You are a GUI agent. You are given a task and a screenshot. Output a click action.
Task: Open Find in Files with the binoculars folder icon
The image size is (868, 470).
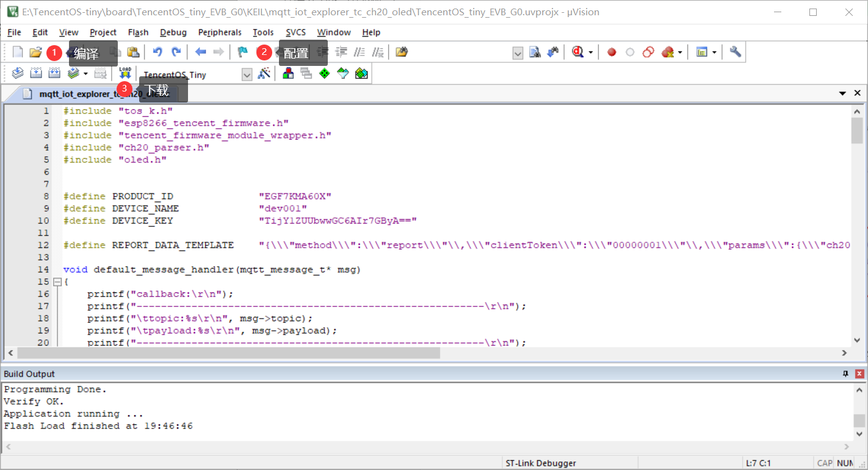[402, 52]
